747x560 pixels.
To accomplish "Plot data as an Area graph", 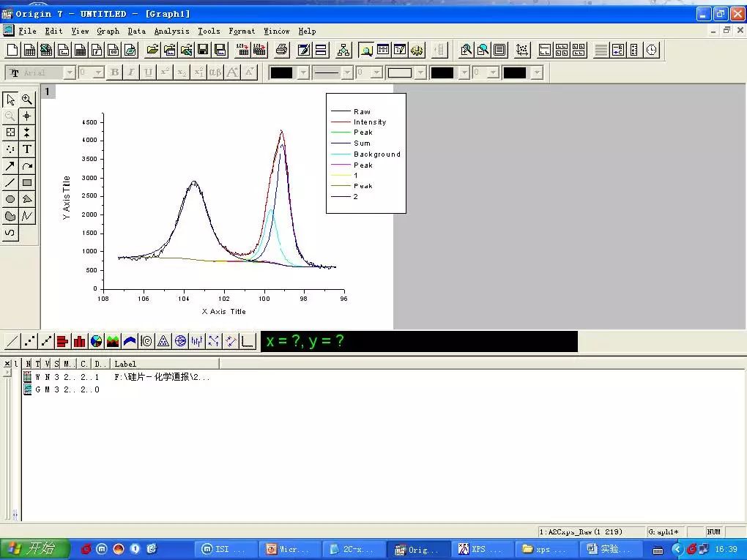I will (113, 341).
